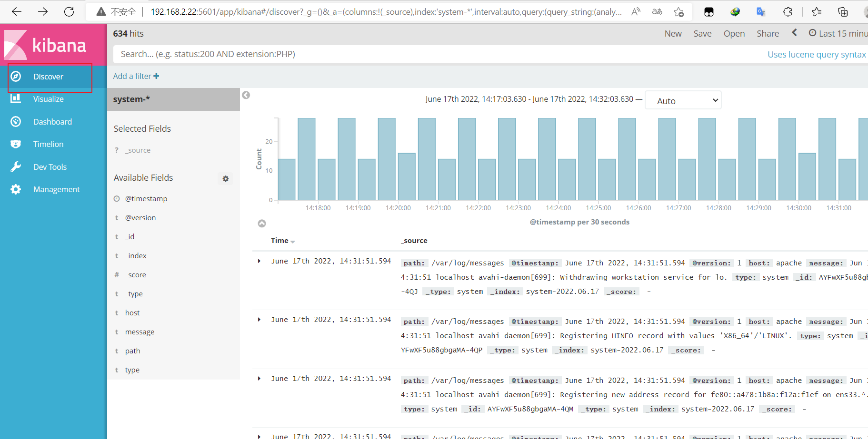Viewport: 868px width, 439px height.
Task: Click the black square extension icon
Action: [x=709, y=12]
